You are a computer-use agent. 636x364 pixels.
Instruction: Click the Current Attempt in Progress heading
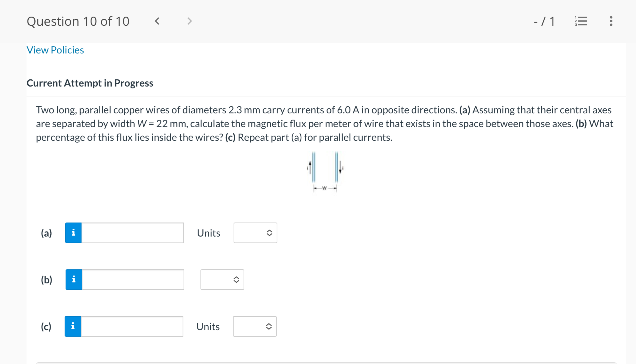coord(90,83)
